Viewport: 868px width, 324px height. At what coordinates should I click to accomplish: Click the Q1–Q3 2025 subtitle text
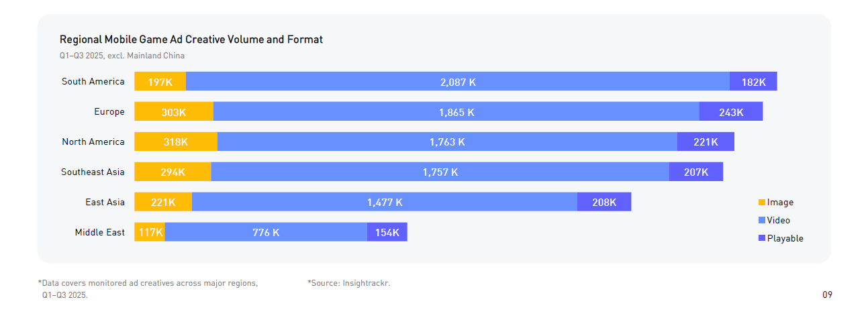pos(122,56)
